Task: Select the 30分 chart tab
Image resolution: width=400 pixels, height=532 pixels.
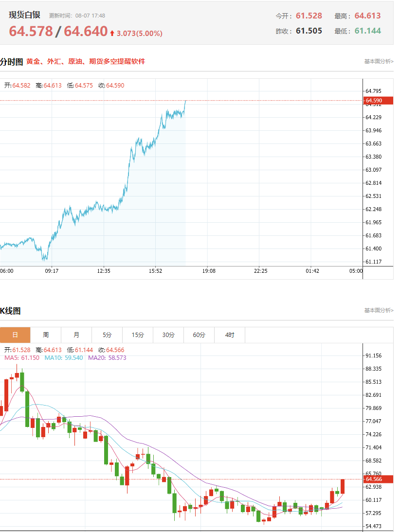Action: (168, 335)
